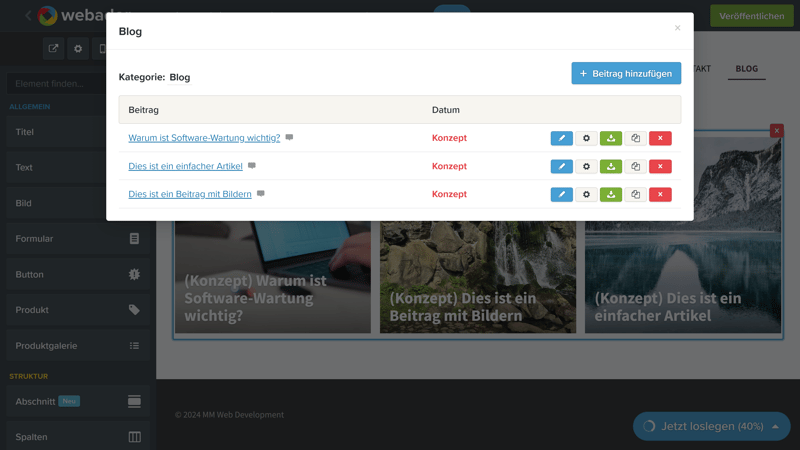This screenshot has width=800, height=450.
Task: Duplicate 'Dies ist ein einfacher Artikel' post
Action: pyautogui.click(x=635, y=166)
